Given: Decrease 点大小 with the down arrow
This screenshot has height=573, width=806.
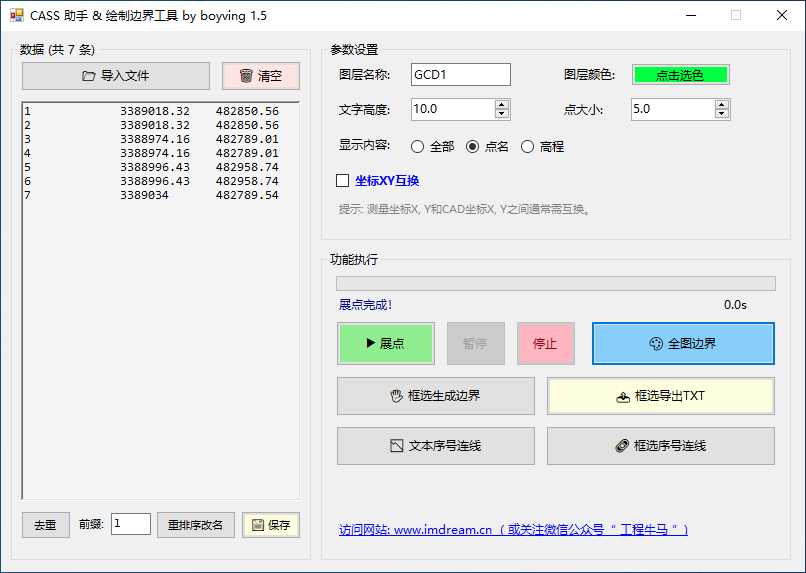Looking at the screenshot, I should (x=722, y=114).
